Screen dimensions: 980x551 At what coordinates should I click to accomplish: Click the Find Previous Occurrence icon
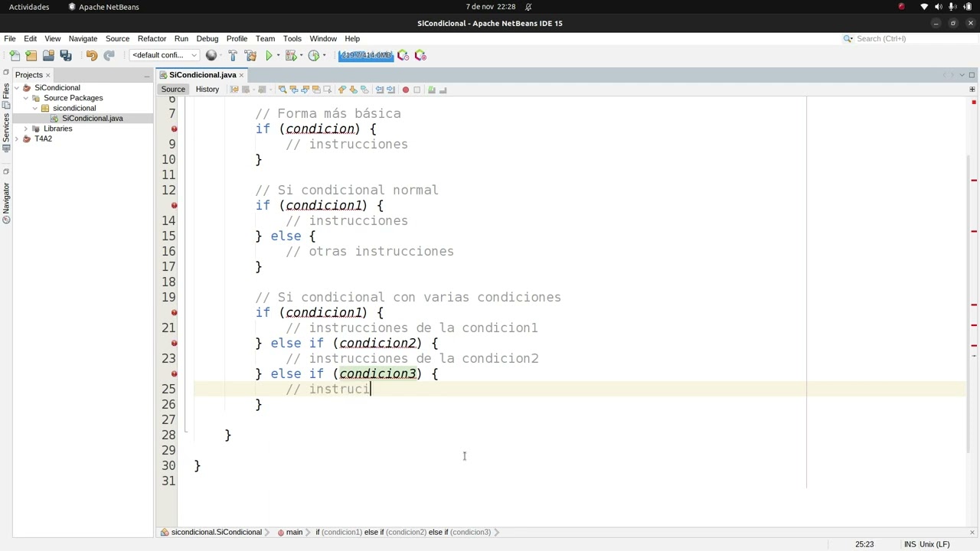pyautogui.click(x=293, y=90)
